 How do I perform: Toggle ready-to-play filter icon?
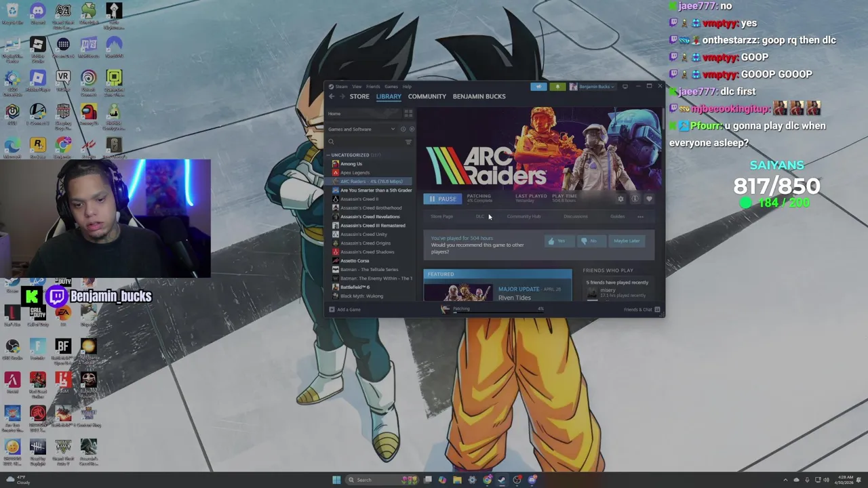click(x=412, y=129)
